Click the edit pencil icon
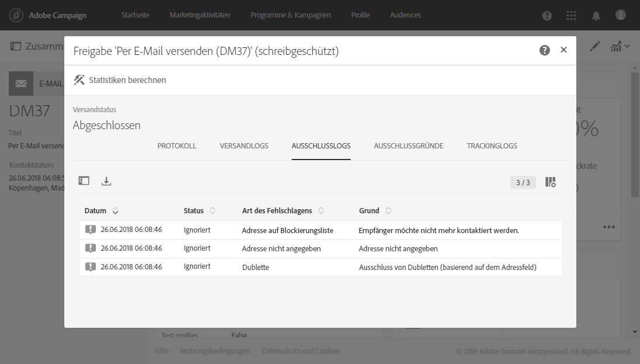 [595, 46]
